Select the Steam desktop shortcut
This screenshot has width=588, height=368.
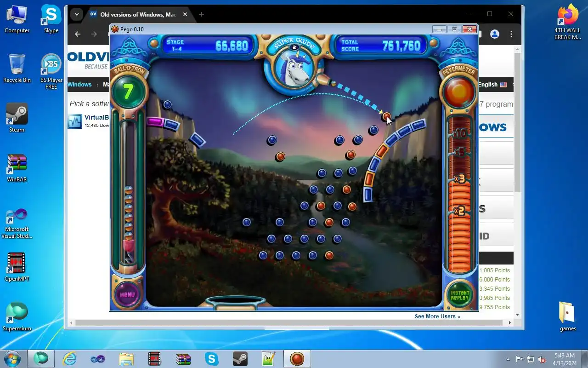pyautogui.click(x=17, y=118)
